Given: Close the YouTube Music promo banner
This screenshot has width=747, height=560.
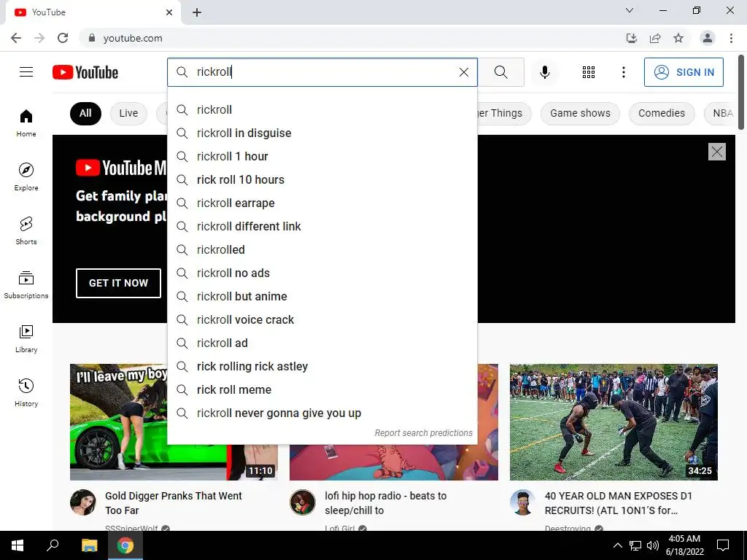Looking at the screenshot, I should pyautogui.click(x=716, y=152).
